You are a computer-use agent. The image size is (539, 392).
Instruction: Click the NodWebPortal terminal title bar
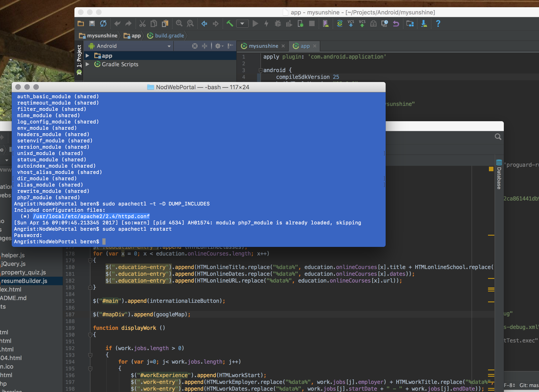pos(200,87)
